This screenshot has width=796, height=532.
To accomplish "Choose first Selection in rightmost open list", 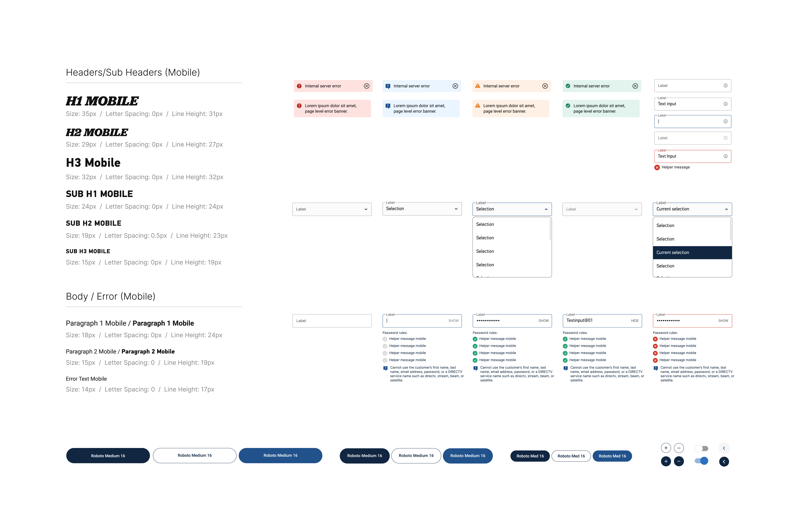I will tap(691, 226).
